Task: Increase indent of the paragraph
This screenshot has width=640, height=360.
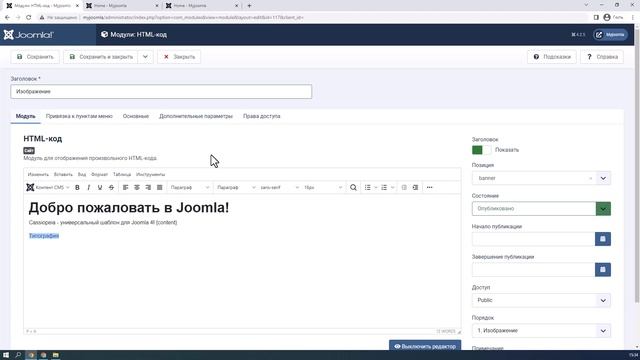Action: tap(415, 187)
